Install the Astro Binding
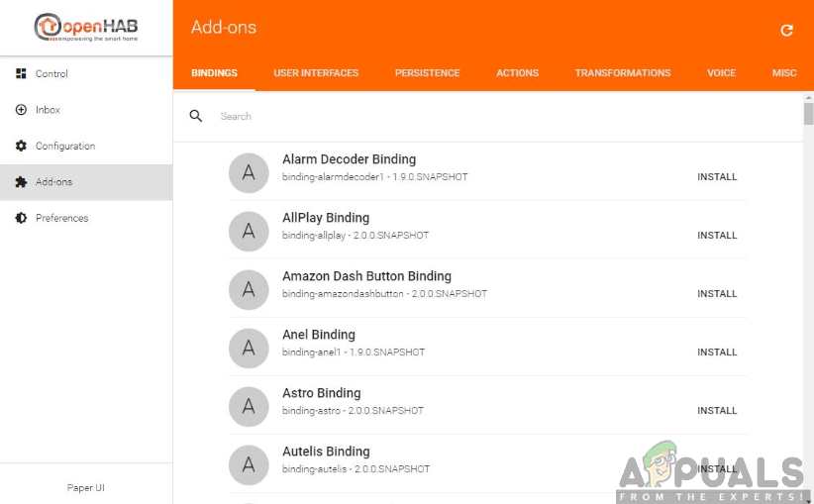 point(717,411)
